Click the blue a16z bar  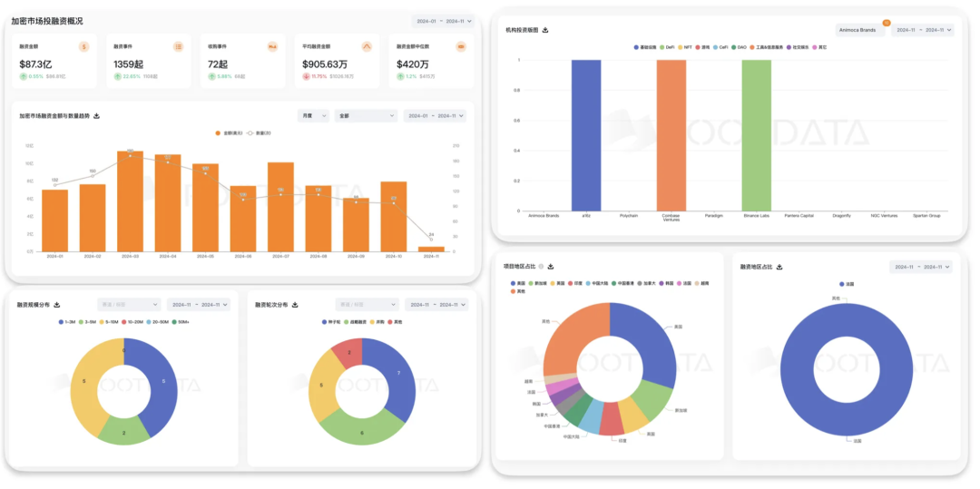point(586,135)
